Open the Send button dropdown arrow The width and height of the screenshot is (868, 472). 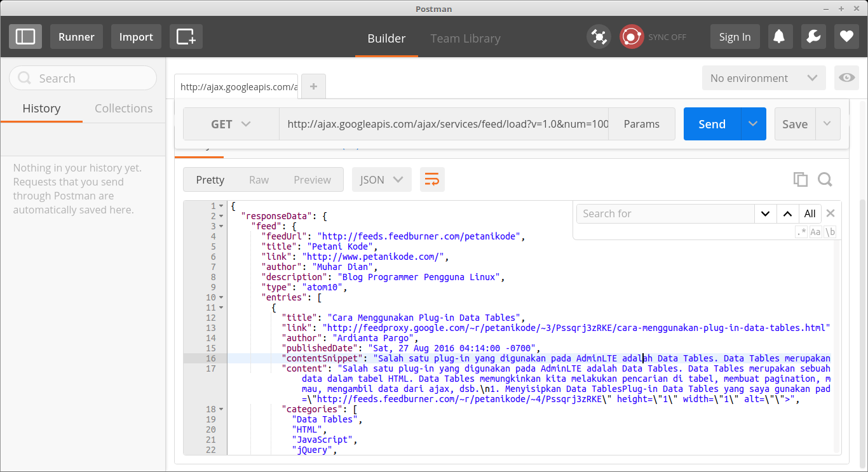point(753,124)
